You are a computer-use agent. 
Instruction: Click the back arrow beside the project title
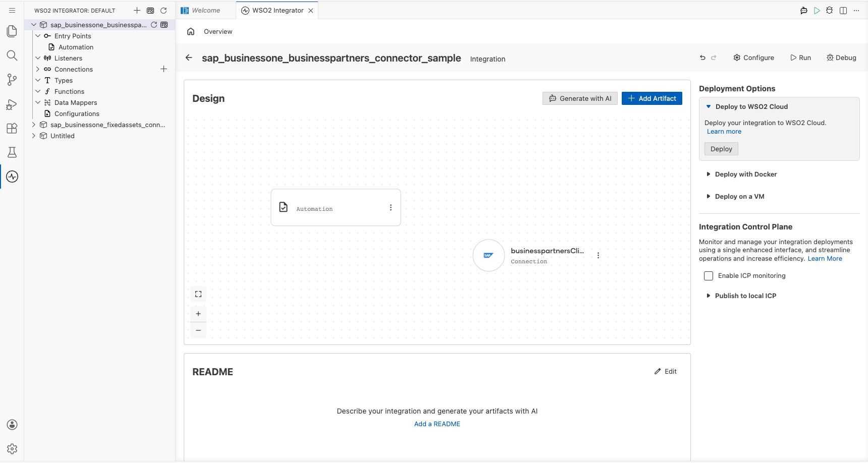coord(189,57)
